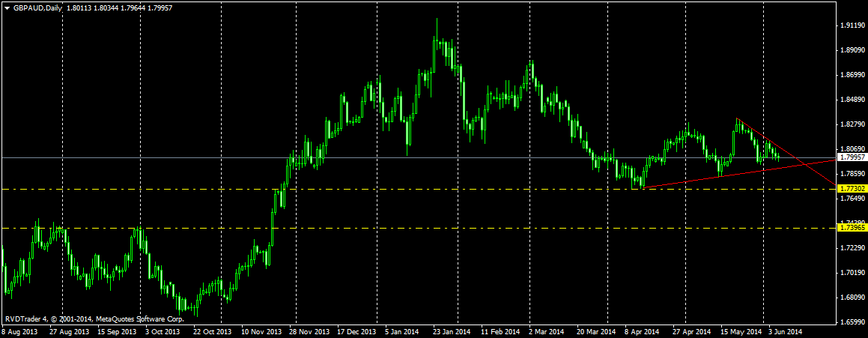This screenshot has height=338, width=868.
Task: Click the 1.91190 price scale label
Action: tap(852, 25)
